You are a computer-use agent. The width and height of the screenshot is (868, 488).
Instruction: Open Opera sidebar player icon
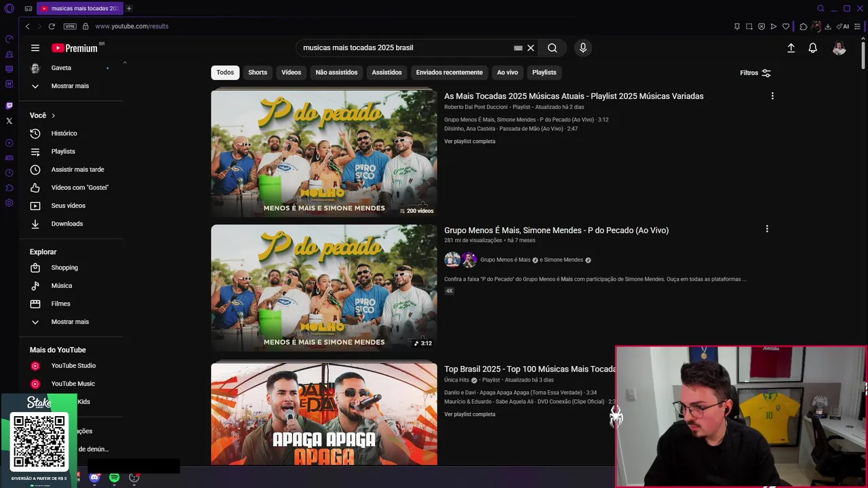9,143
